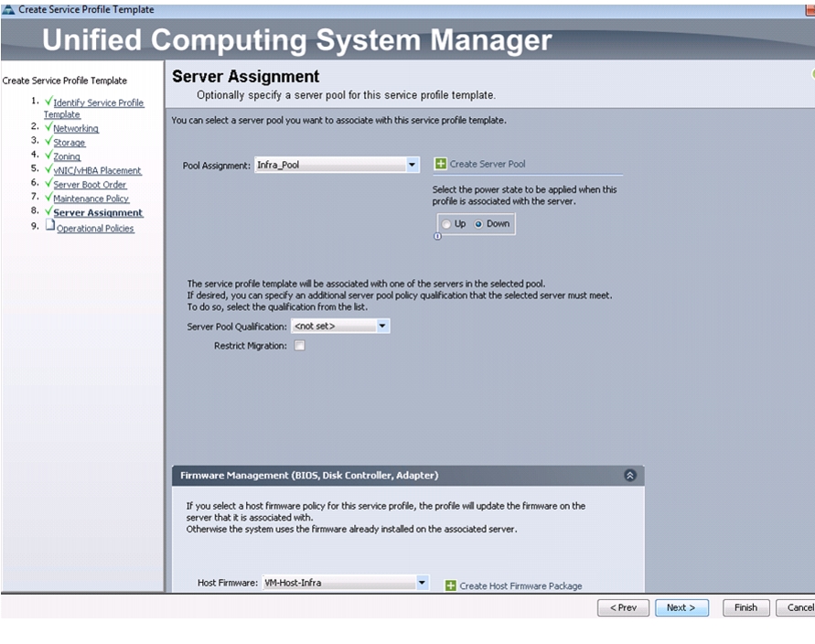Click the green checkmark beside Zoning step
Viewport: 815px width, 644px height.
coord(48,155)
